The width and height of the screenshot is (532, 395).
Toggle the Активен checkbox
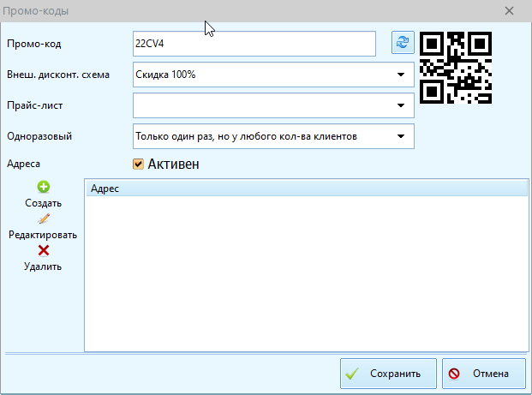pos(138,164)
